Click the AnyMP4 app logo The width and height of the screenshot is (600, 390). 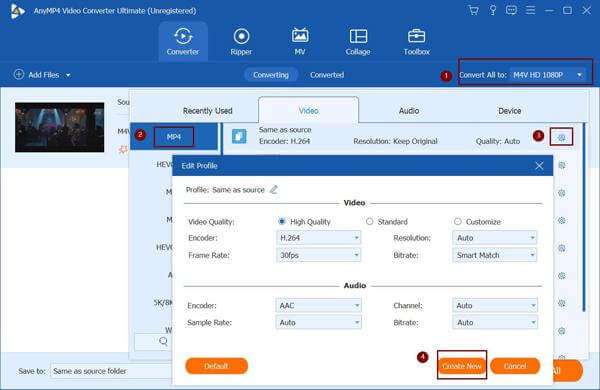pyautogui.click(x=17, y=11)
